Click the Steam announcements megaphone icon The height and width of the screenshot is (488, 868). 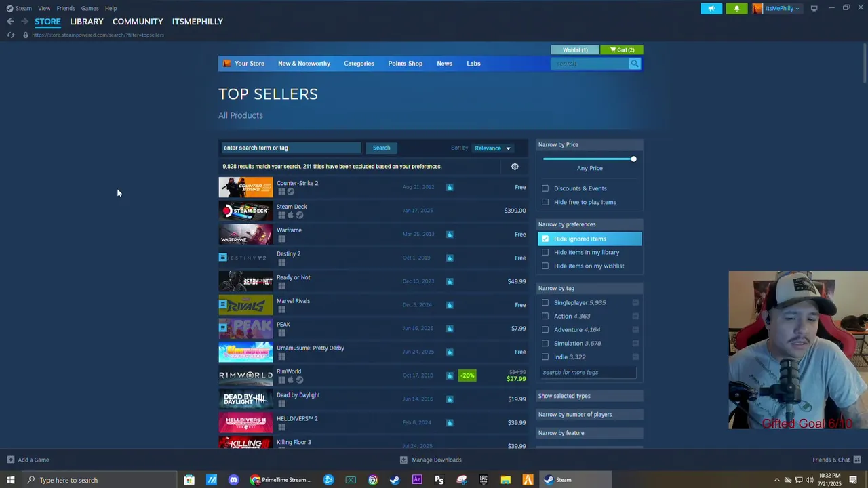tap(711, 8)
